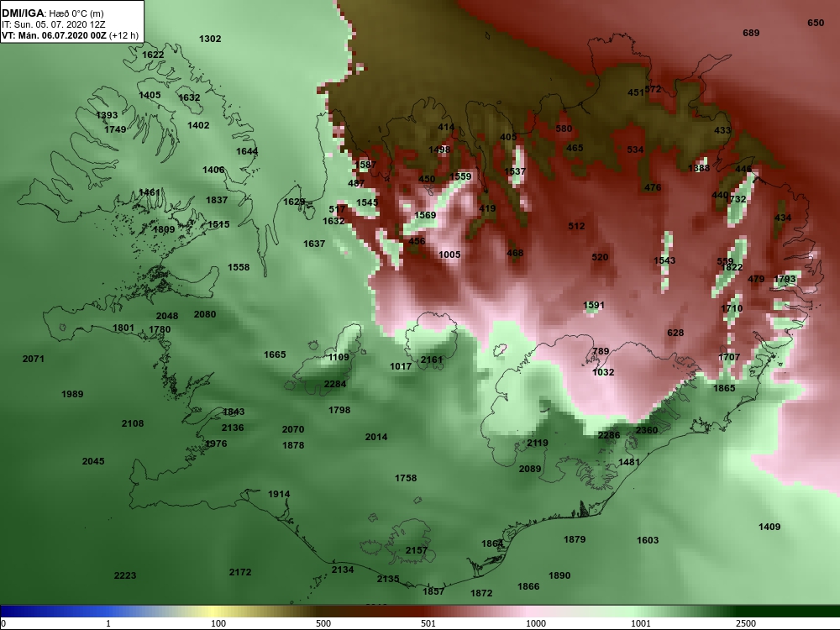
Task: Click the '1001' label on the color scale
Action: (x=641, y=623)
